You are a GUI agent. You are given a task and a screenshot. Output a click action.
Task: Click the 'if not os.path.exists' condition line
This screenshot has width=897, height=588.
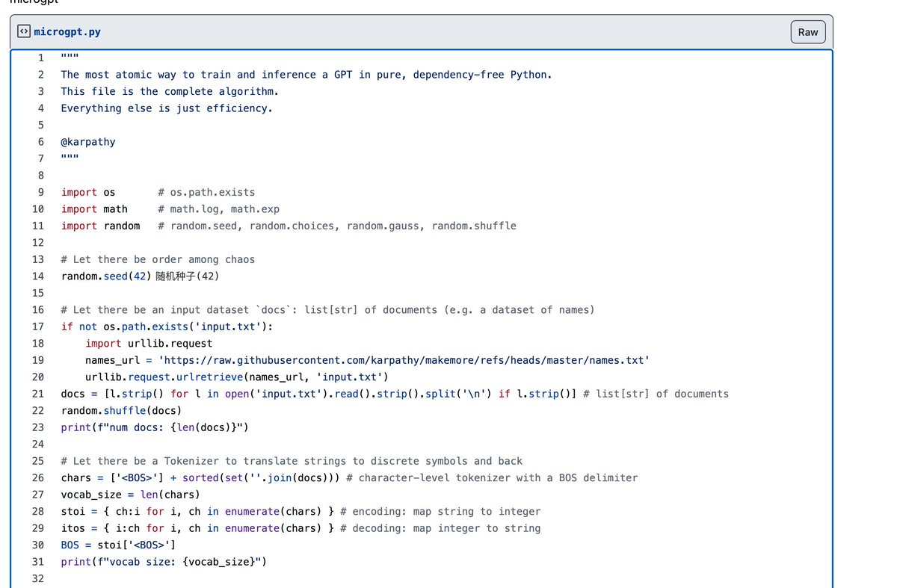[167, 327]
